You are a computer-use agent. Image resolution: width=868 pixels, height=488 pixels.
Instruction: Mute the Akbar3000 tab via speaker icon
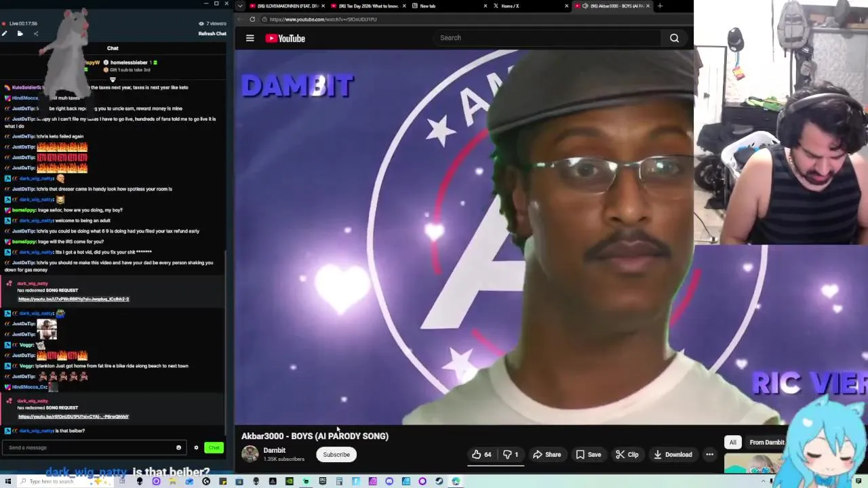coord(585,6)
